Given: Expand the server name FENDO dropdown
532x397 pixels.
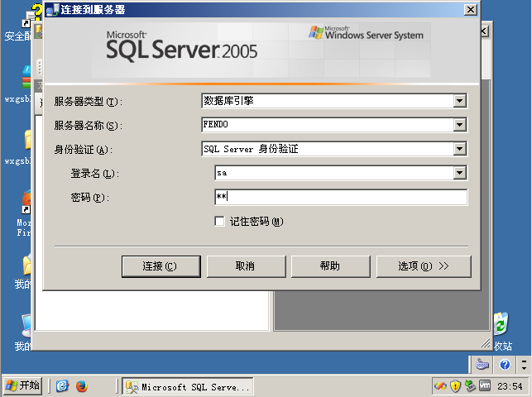Looking at the screenshot, I should 459,125.
